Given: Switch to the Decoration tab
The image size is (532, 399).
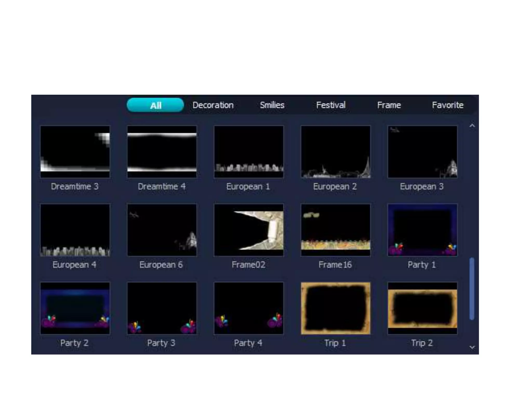Looking at the screenshot, I should [213, 105].
